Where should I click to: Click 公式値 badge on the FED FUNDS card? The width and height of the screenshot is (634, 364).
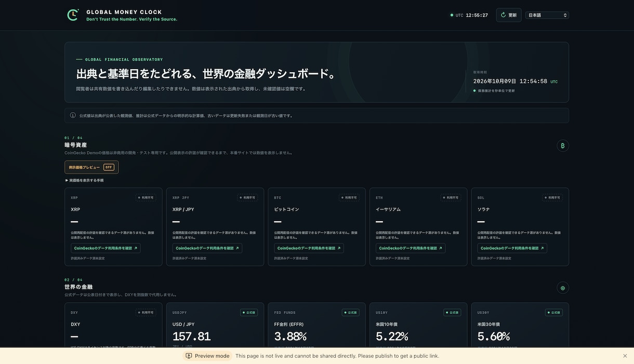tap(350, 313)
